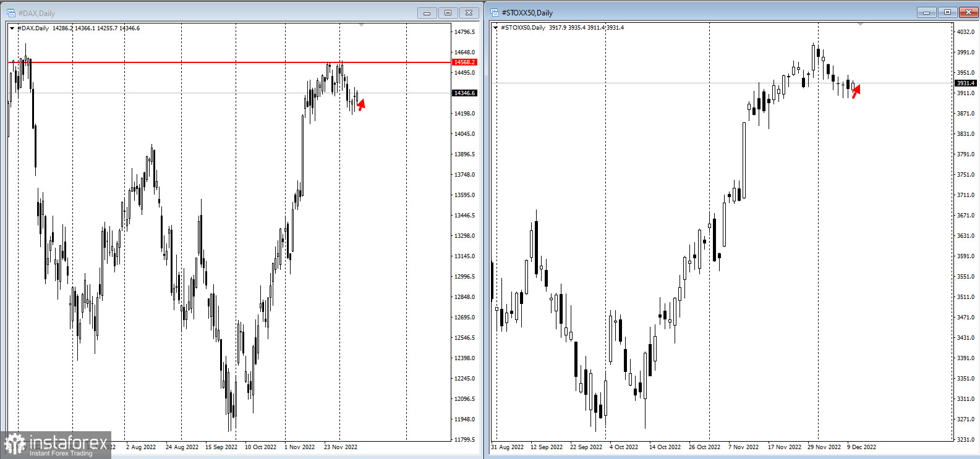Click the 12 Sep 2022 date label
Screen dimensions: 980x459
(547, 447)
